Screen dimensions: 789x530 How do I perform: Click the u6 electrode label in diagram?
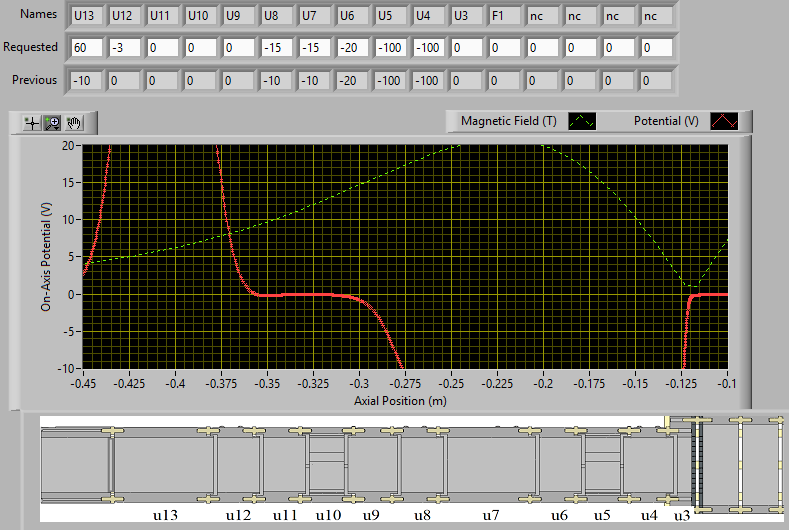(559, 515)
